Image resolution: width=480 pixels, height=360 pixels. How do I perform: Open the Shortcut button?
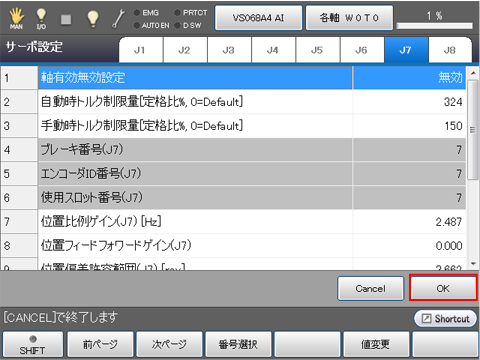[445, 319]
